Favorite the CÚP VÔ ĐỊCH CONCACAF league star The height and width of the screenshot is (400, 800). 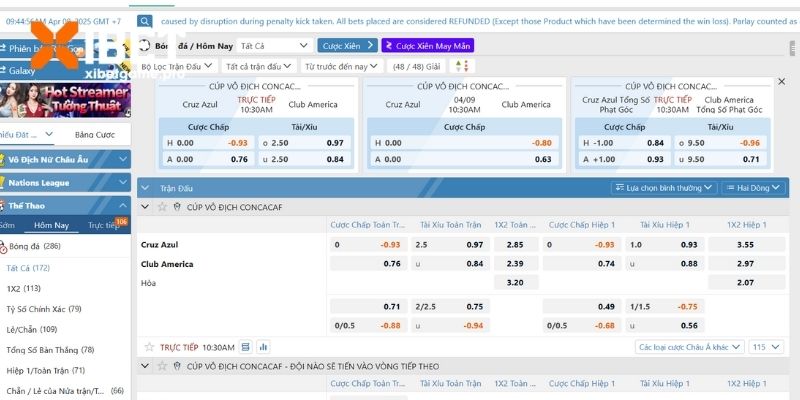[x=162, y=207]
